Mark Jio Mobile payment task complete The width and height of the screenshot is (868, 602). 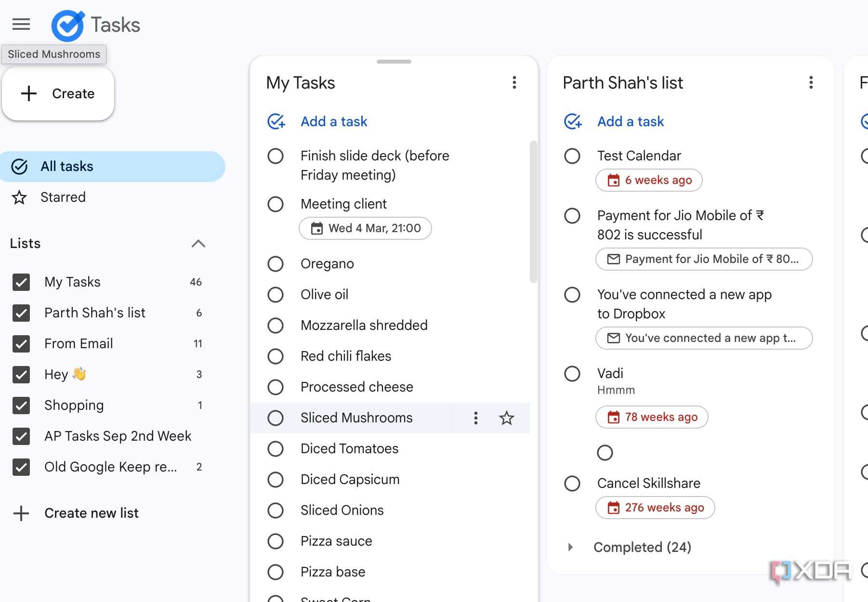click(x=572, y=216)
